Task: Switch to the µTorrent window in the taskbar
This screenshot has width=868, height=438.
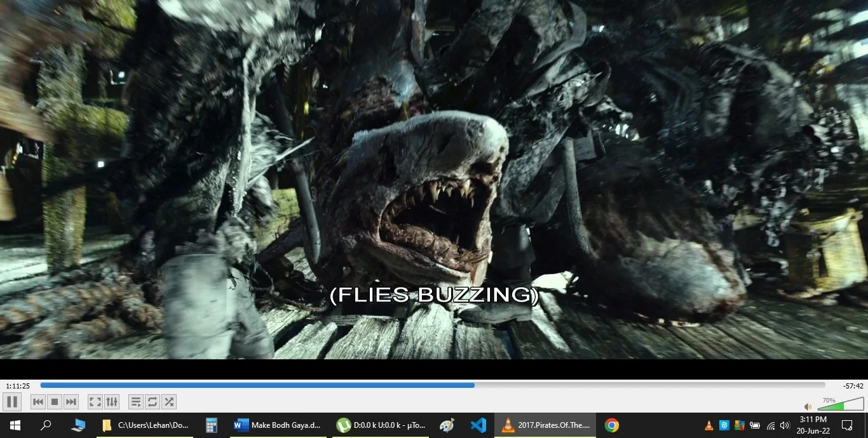Action: [x=381, y=425]
